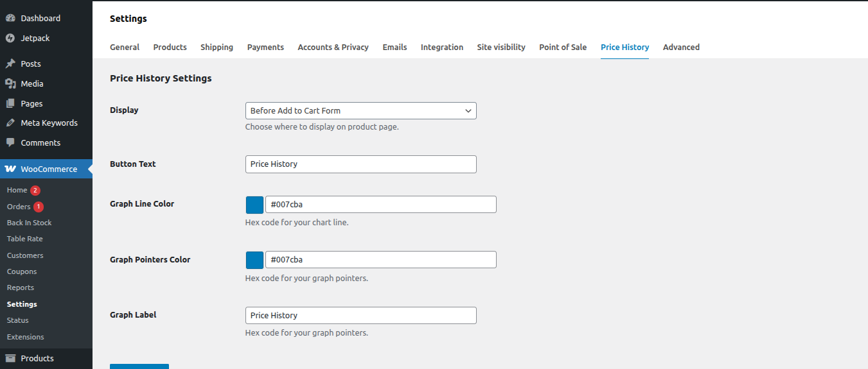
Task: Click the 'Button Text' label
Action: tap(133, 164)
